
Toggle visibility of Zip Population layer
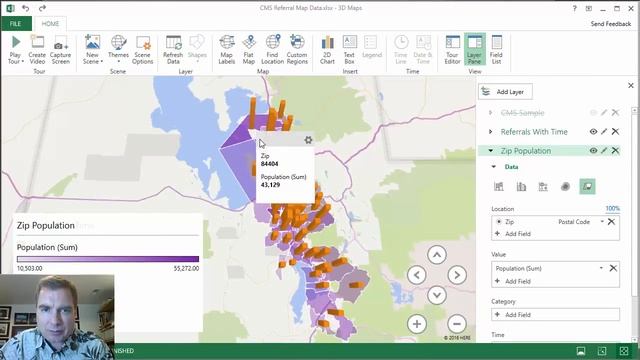(x=593, y=151)
